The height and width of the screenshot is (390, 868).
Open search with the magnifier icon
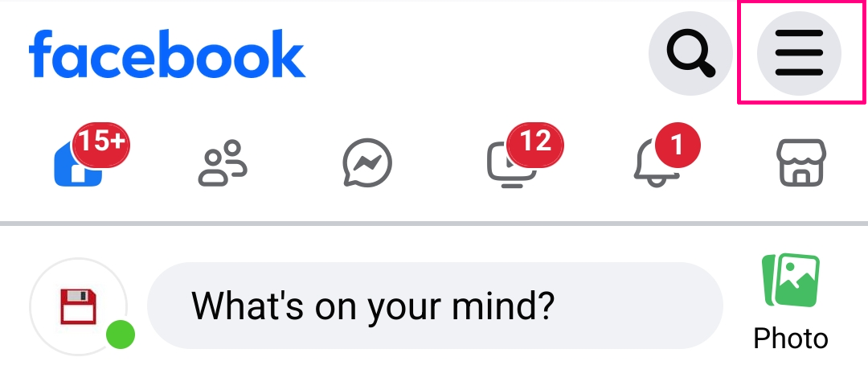pyautogui.click(x=690, y=53)
